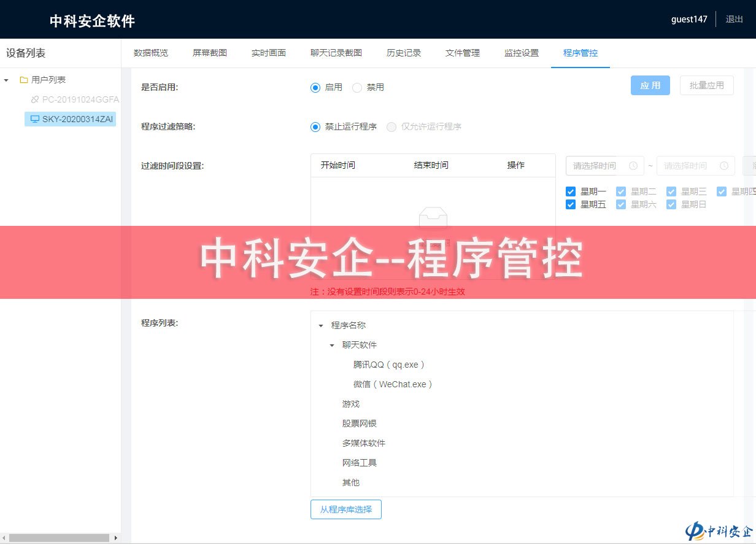Image resolution: width=756 pixels, height=545 pixels.
Task: Open the 监控设置 tab
Action: coord(522,53)
